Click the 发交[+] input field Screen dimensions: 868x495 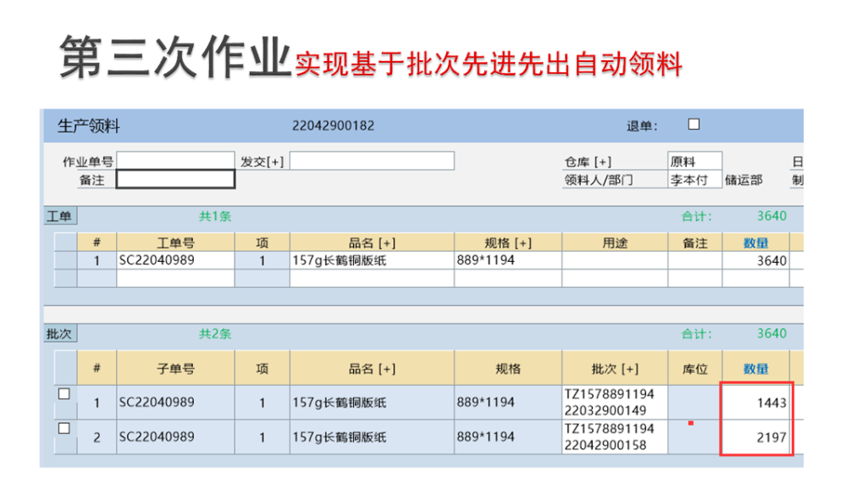point(372,161)
